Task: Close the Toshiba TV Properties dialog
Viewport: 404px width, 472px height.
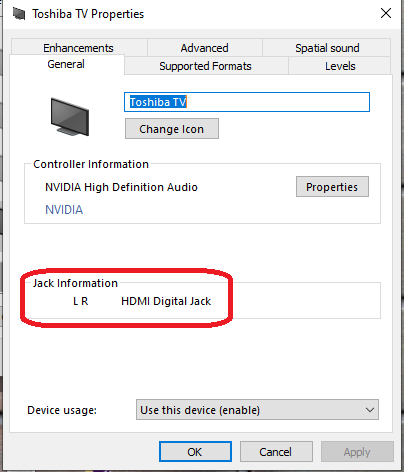Action: click(386, 13)
